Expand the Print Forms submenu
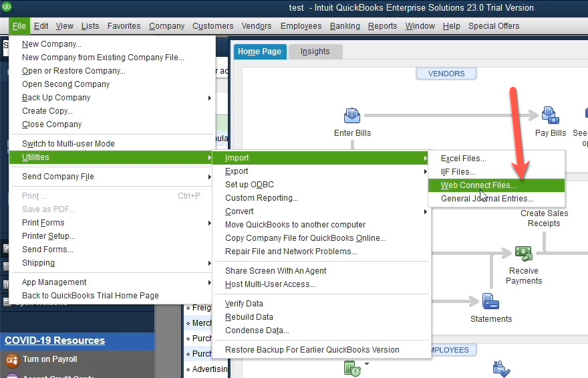The image size is (588, 378). click(x=112, y=223)
